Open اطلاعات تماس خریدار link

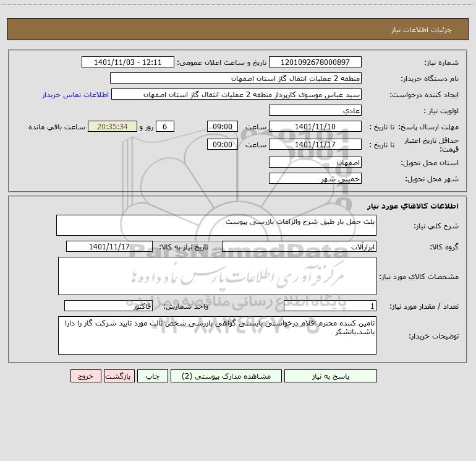pos(75,95)
